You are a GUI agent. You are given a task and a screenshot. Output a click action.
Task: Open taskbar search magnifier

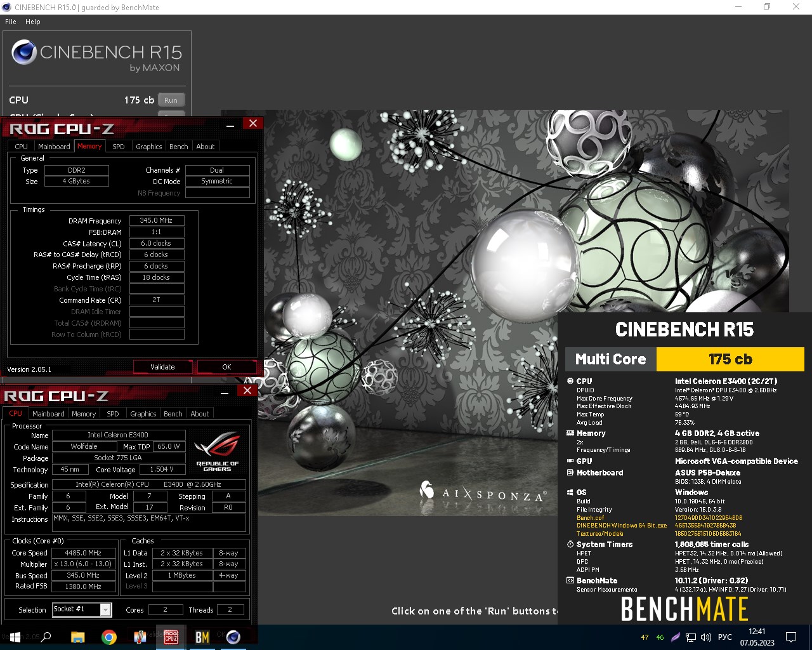[46, 637]
